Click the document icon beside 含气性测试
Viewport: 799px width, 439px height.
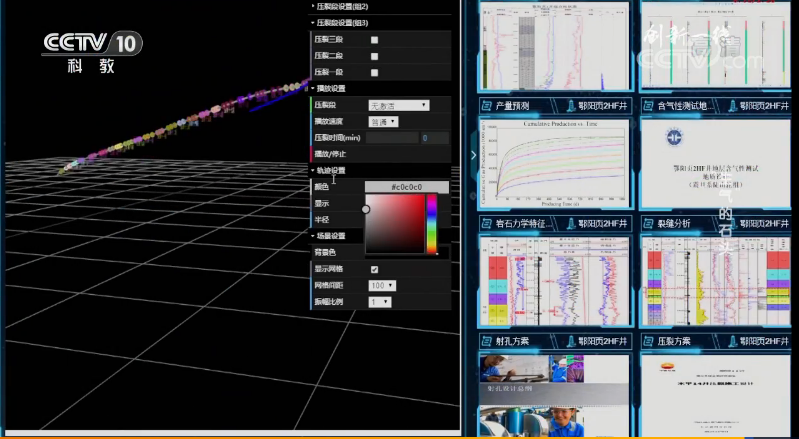[x=646, y=105]
